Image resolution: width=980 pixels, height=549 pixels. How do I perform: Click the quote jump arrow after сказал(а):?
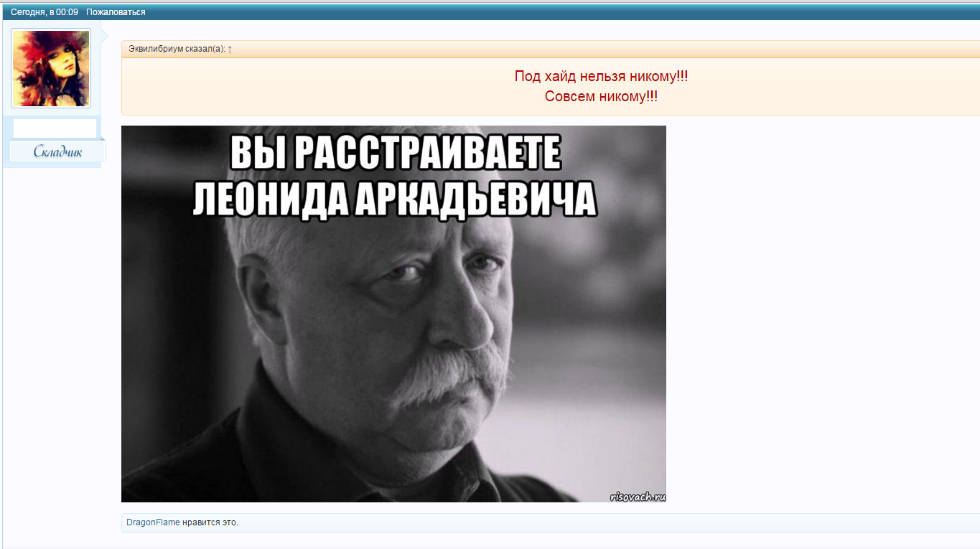click(230, 49)
